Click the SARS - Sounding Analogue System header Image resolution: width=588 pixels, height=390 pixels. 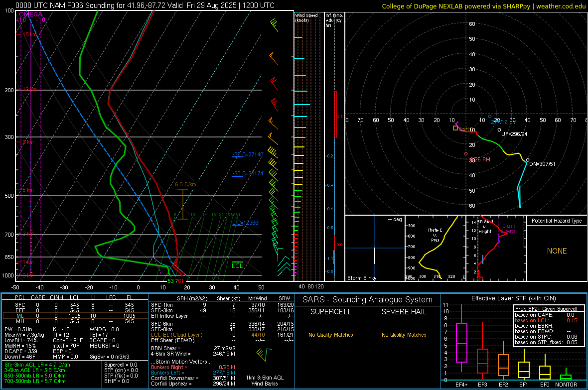click(368, 300)
